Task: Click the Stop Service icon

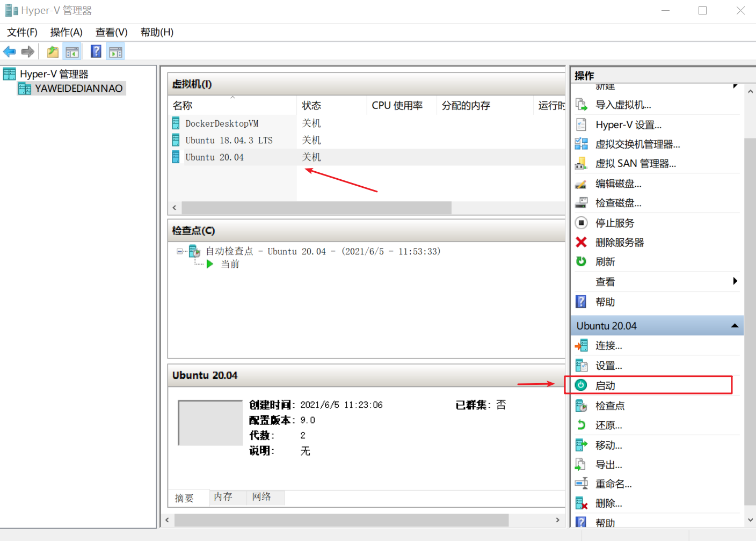Action: pos(581,223)
